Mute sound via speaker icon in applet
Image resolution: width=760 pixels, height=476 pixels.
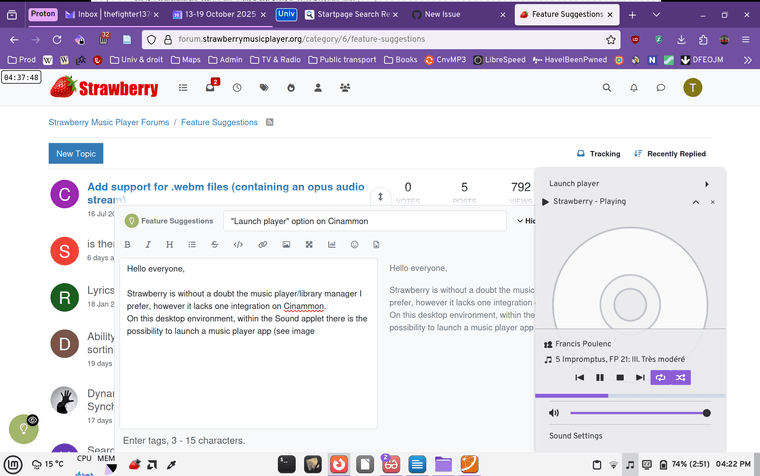[x=554, y=413]
